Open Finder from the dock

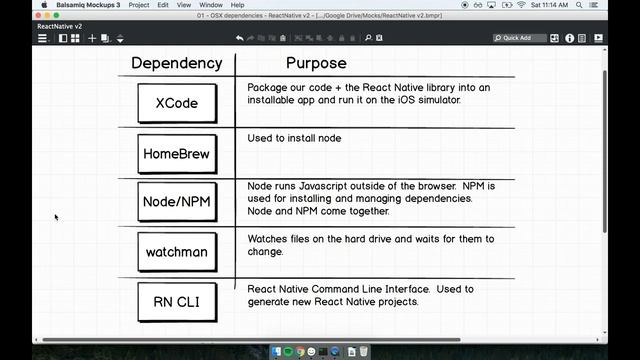pos(276,351)
